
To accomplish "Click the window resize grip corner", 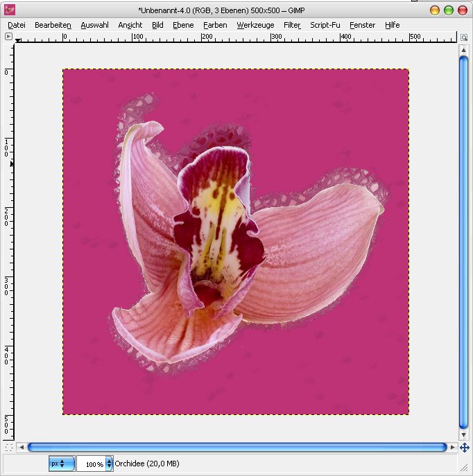I will click(464, 468).
